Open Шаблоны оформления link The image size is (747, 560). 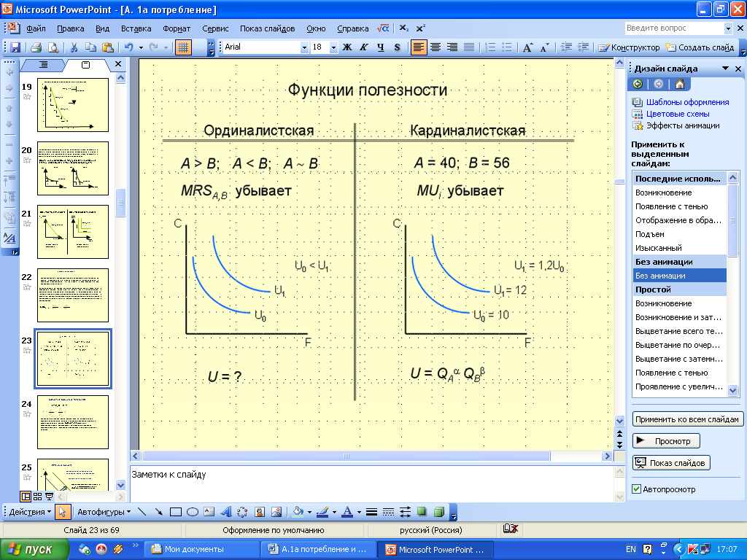coord(687,102)
